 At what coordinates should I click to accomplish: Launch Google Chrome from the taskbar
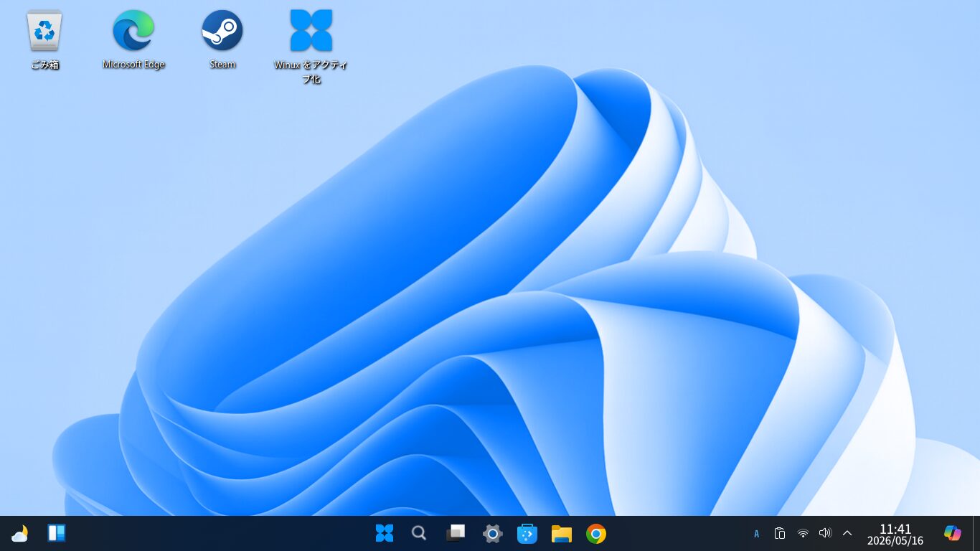pos(596,533)
